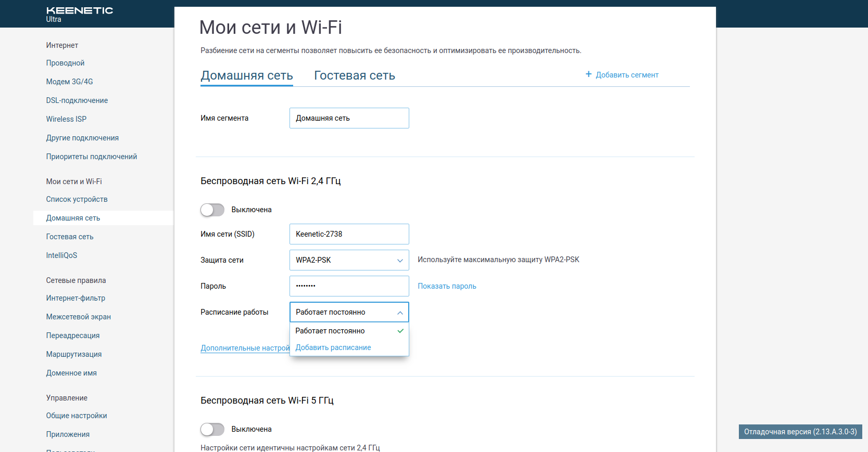Viewport: 868px width, 452px height.
Task: Click the Пароль input field
Action: coord(349,286)
